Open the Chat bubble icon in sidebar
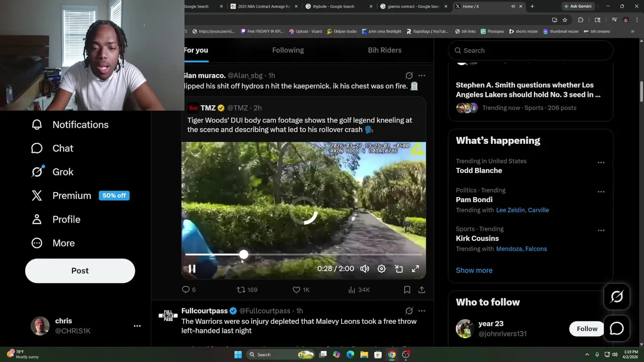The image size is (644, 362). (37, 148)
